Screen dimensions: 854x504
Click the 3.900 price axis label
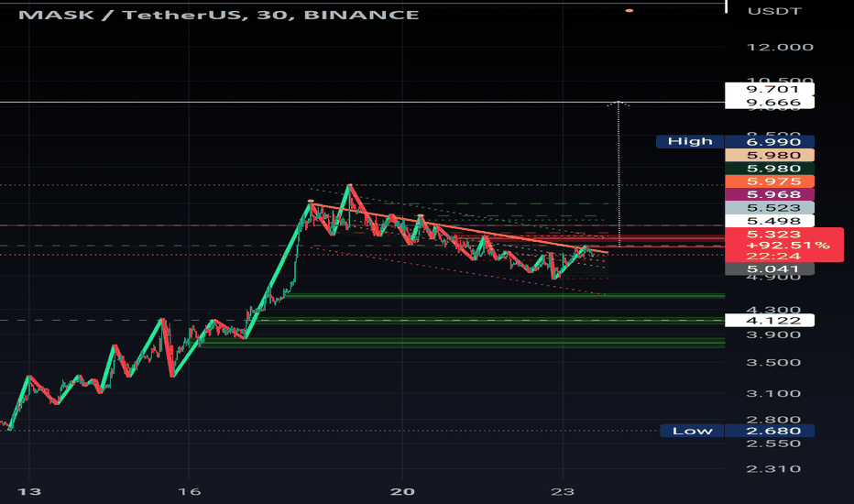(773, 334)
